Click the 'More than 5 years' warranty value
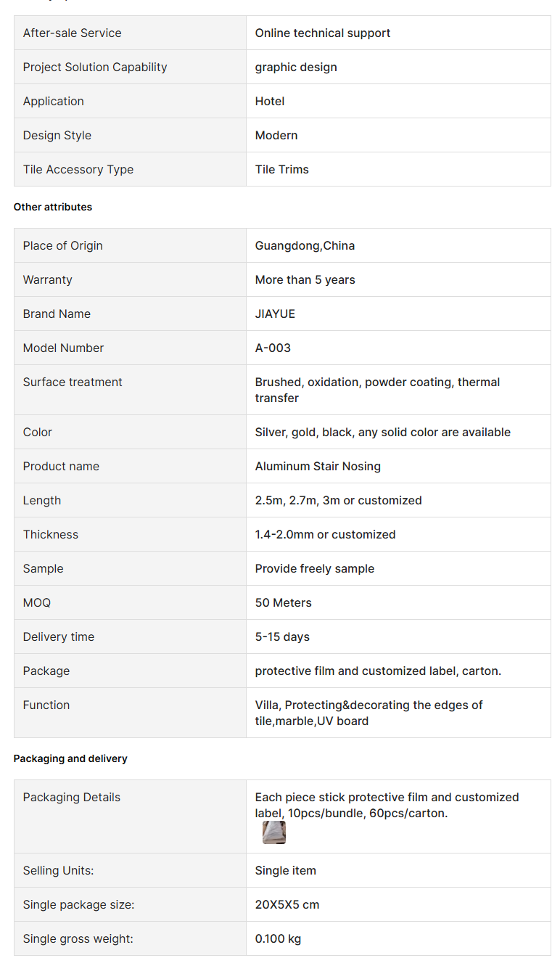Viewport: 560px width, 958px height. pyautogui.click(x=305, y=279)
